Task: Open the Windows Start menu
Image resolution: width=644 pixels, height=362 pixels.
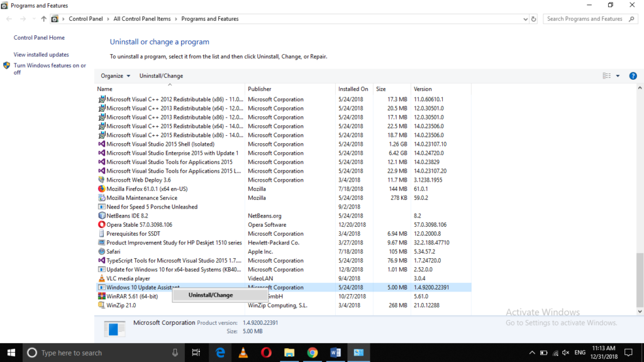Action: click(x=11, y=353)
